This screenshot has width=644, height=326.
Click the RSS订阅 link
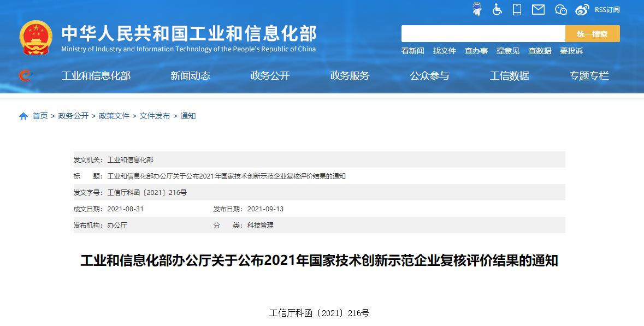pyautogui.click(x=607, y=9)
